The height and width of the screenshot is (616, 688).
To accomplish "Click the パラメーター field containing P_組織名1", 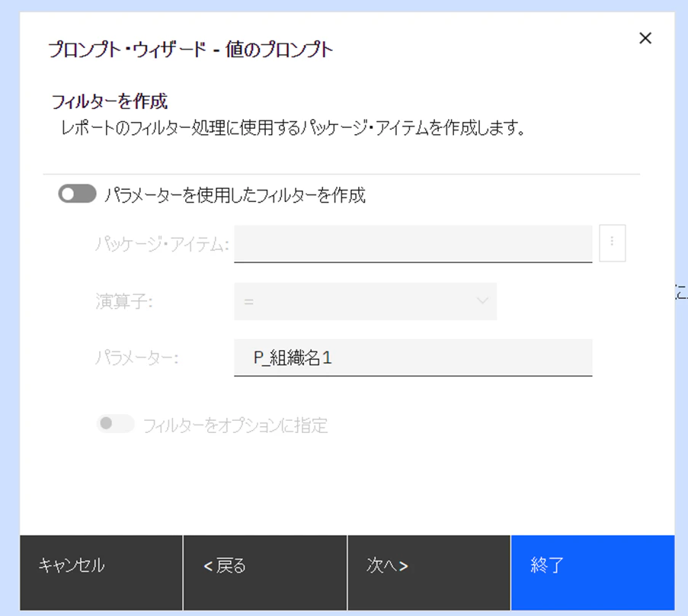I will click(x=413, y=358).
